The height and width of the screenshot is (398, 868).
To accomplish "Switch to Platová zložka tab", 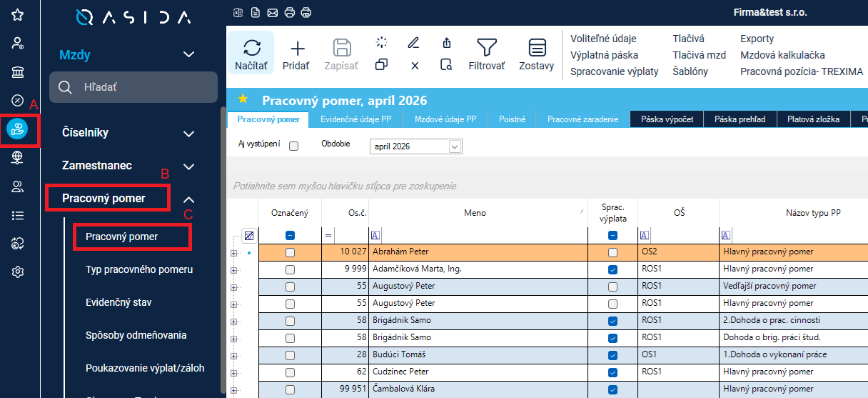I will click(x=813, y=119).
